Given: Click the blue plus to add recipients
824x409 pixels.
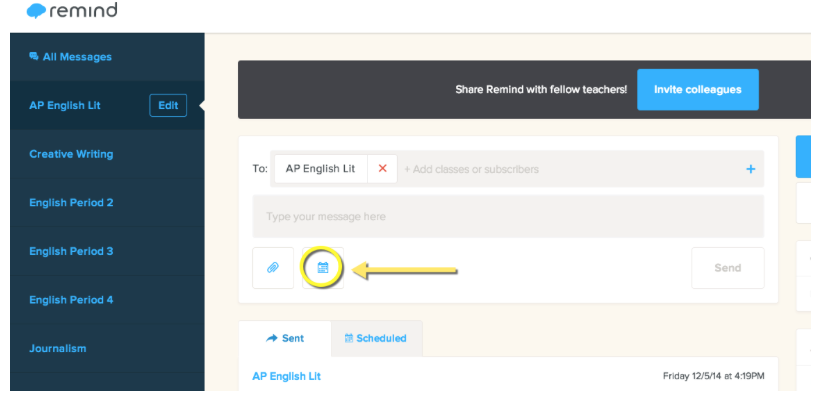Looking at the screenshot, I should click(750, 169).
